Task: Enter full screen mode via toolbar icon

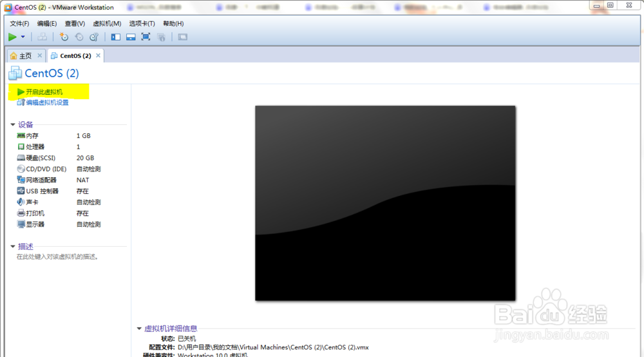Action: 146,37
